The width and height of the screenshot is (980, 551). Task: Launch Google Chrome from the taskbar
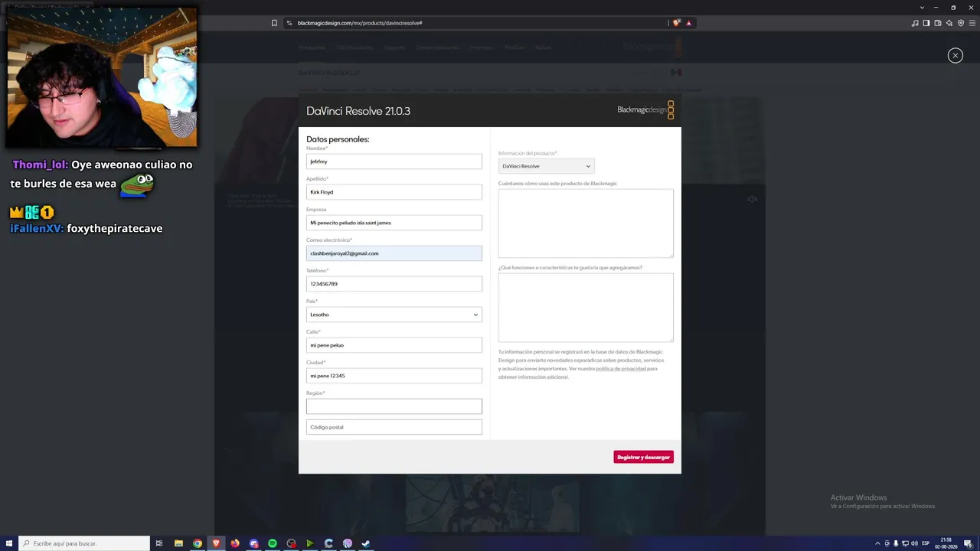tap(198, 543)
